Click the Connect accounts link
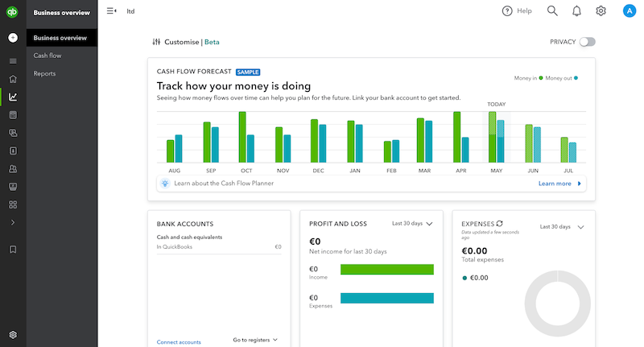The width and height of the screenshot is (644, 347). (x=179, y=341)
